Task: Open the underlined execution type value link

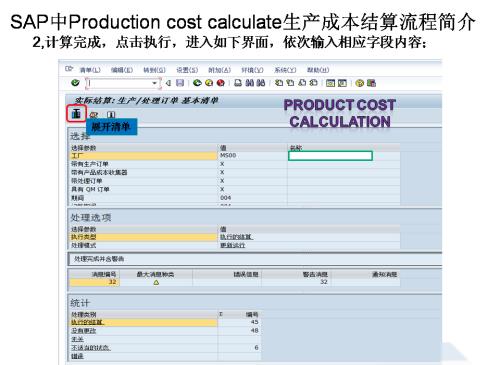Action: click(x=236, y=237)
